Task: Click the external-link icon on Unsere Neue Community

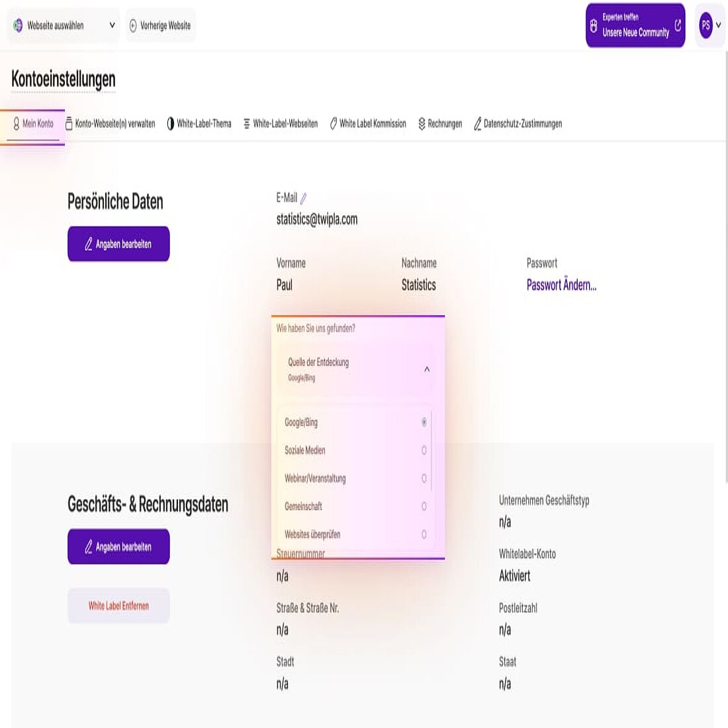Action: click(x=676, y=25)
